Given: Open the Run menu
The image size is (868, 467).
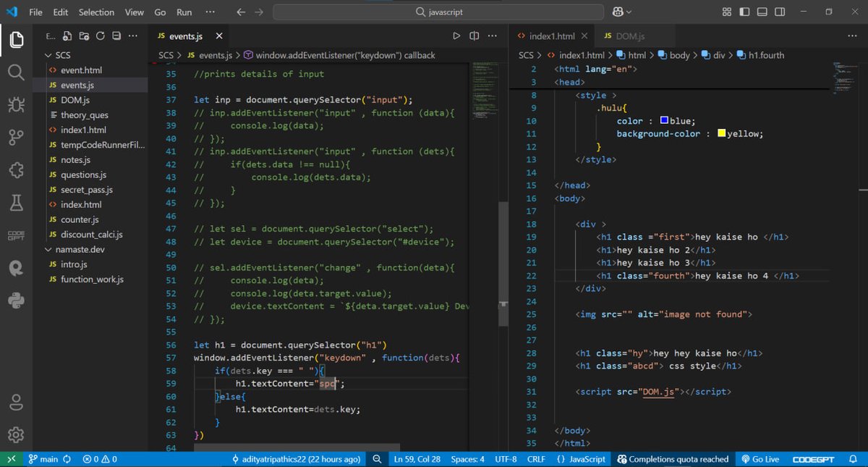Looking at the screenshot, I should click(184, 12).
